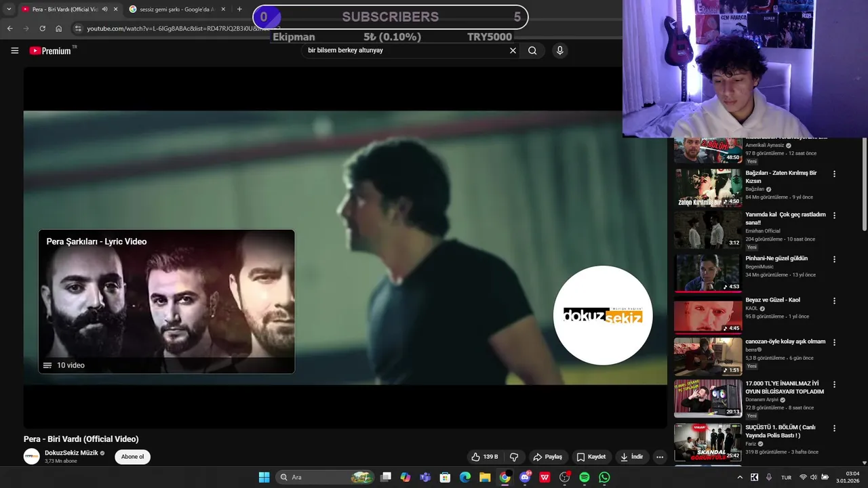Open Spotify from taskbar
Image resolution: width=868 pixels, height=488 pixels.
coord(585,477)
